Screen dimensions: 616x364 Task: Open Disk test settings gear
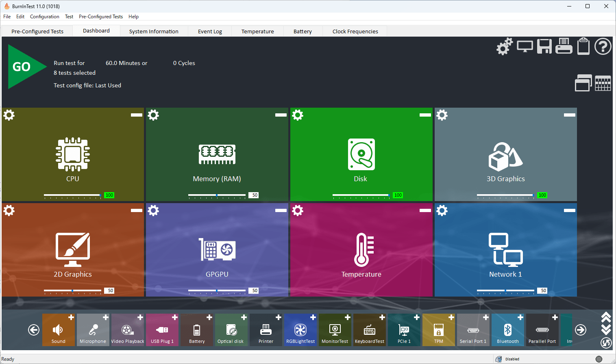coord(298,115)
